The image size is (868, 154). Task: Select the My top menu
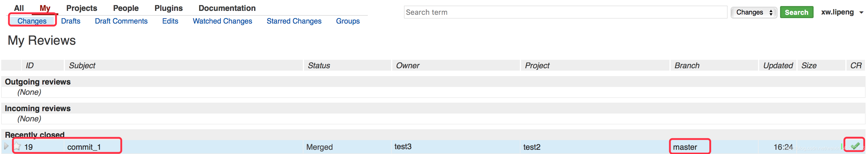pyautogui.click(x=45, y=8)
